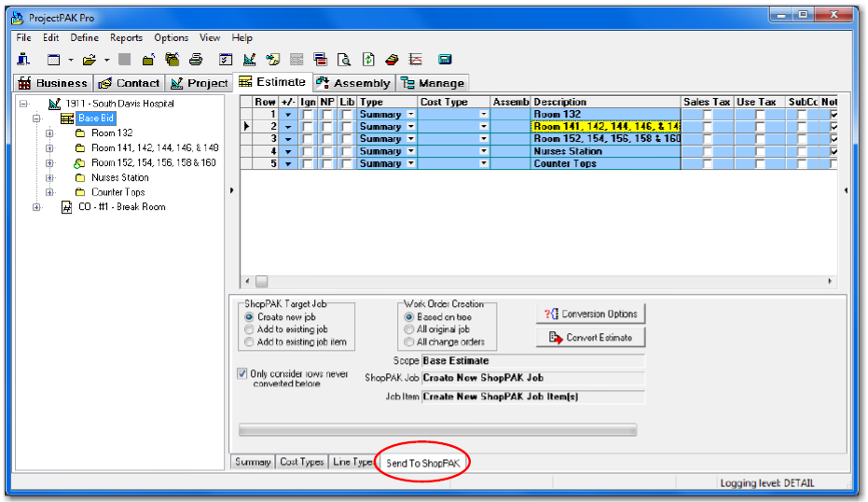Click the grid's horizontal scrollbar thumb
This screenshot has height=502, width=868.
[x=262, y=281]
